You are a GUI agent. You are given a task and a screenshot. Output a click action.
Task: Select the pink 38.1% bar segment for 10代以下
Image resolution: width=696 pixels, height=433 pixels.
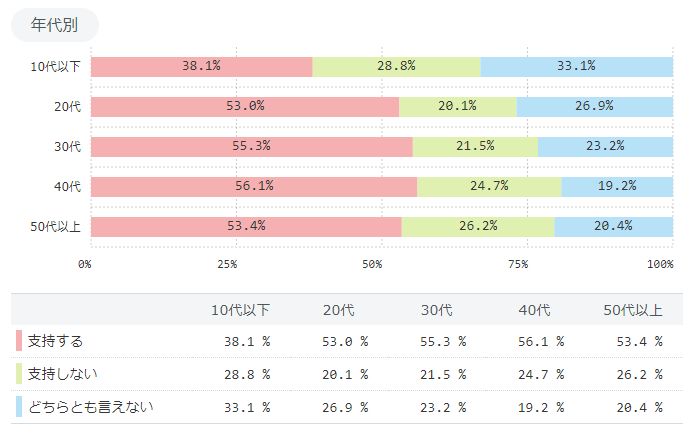point(202,67)
